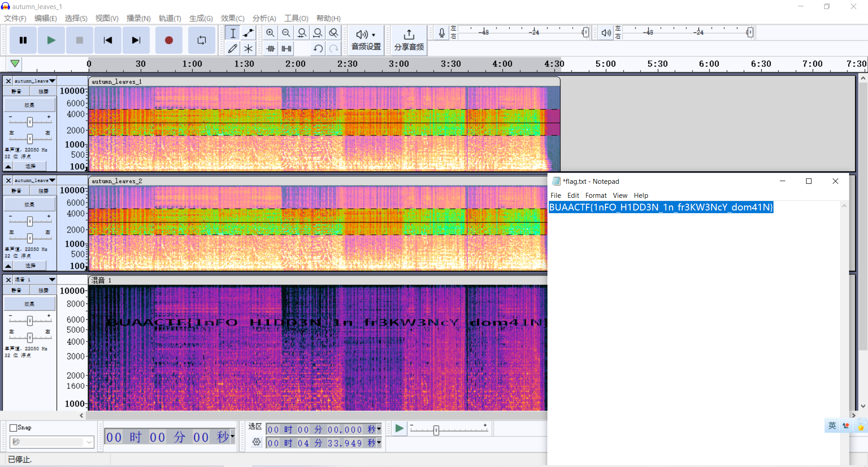Mute the autumn_leaves_1 track
The height and width of the screenshot is (467, 868).
pos(17,91)
